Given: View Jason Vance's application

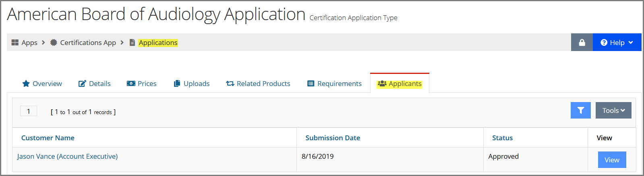Looking at the screenshot, I should point(612,160).
